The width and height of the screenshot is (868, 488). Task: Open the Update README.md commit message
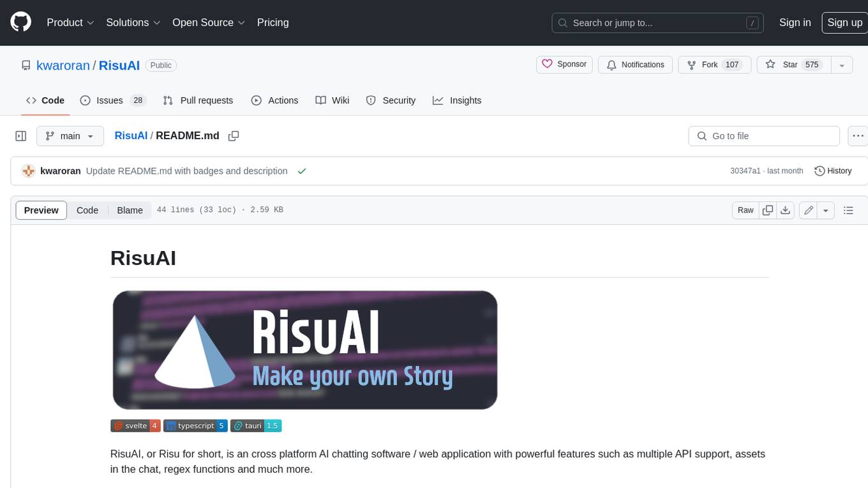pos(186,171)
